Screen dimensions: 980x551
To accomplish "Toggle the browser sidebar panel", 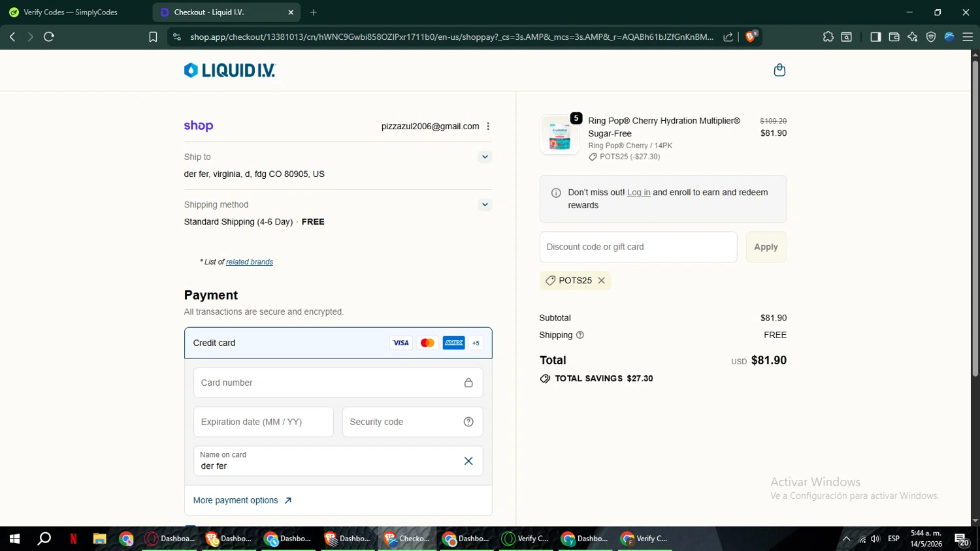I will (x=875, y=37).
